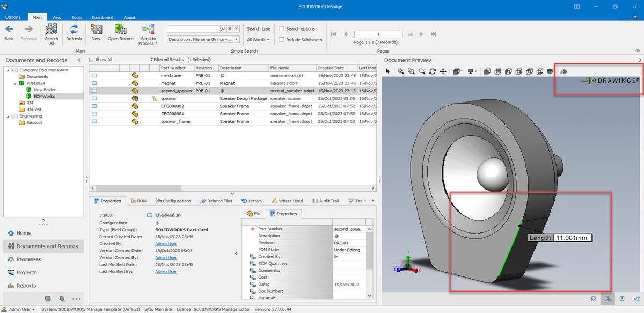Switch to the View ribbon tab
The image size is (644, 313).
pos(56,17)
